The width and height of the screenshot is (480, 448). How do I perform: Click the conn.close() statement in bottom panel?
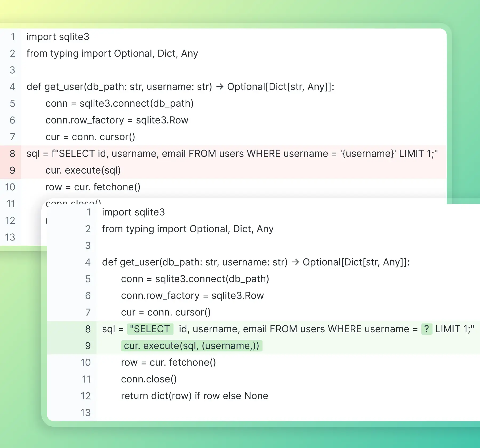pyautogui.click(x=148, y=379)
